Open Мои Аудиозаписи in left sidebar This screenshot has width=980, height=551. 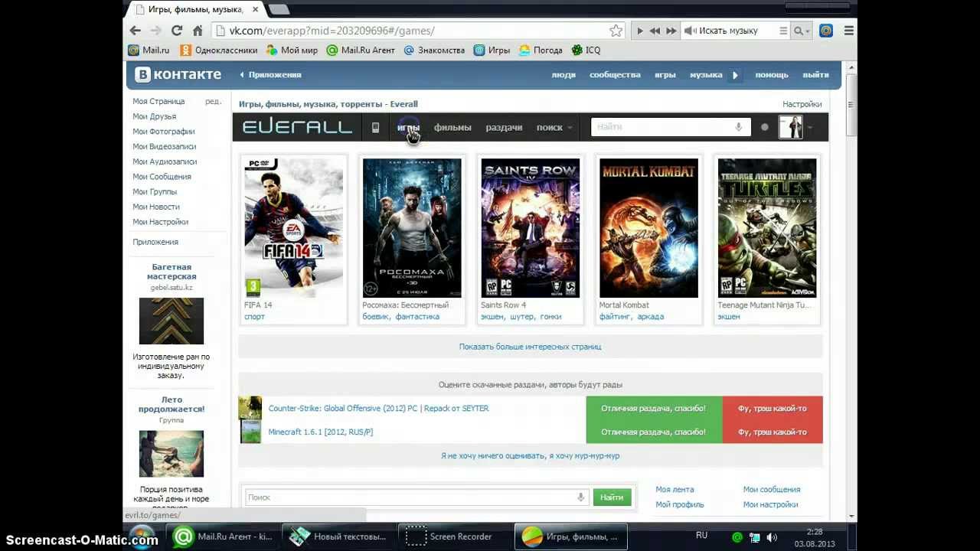(165, 161)
